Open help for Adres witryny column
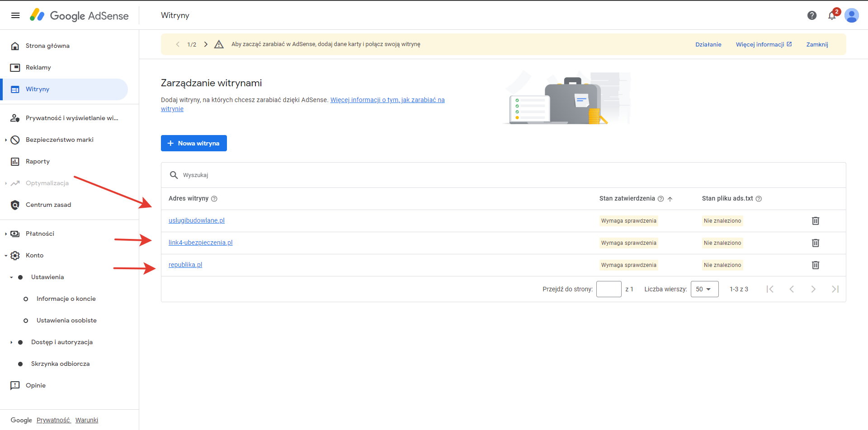Image resolution: width=868 pixels, height=430 pixels. coord(214,199)
